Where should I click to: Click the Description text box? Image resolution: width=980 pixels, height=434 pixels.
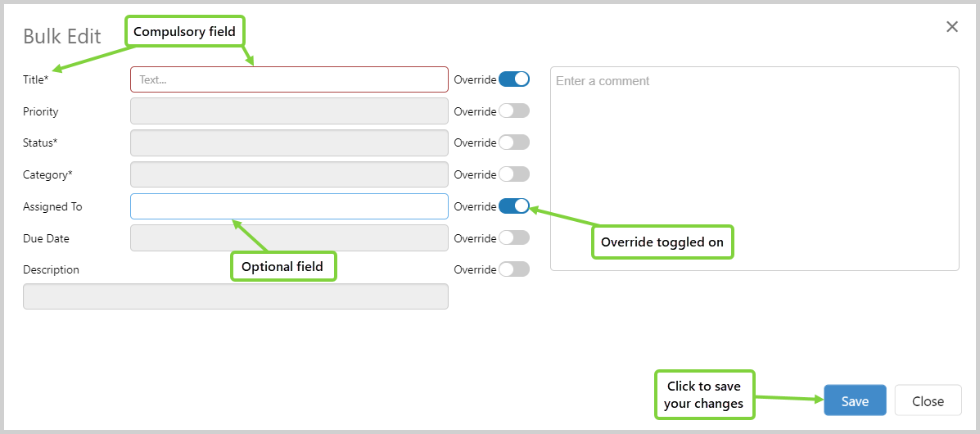pos(236,296)
